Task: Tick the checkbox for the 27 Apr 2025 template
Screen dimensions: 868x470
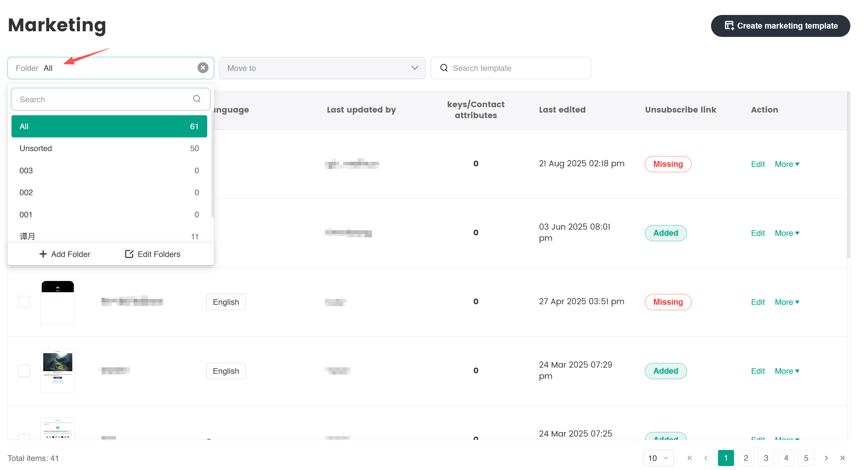Action: [24, 302]
